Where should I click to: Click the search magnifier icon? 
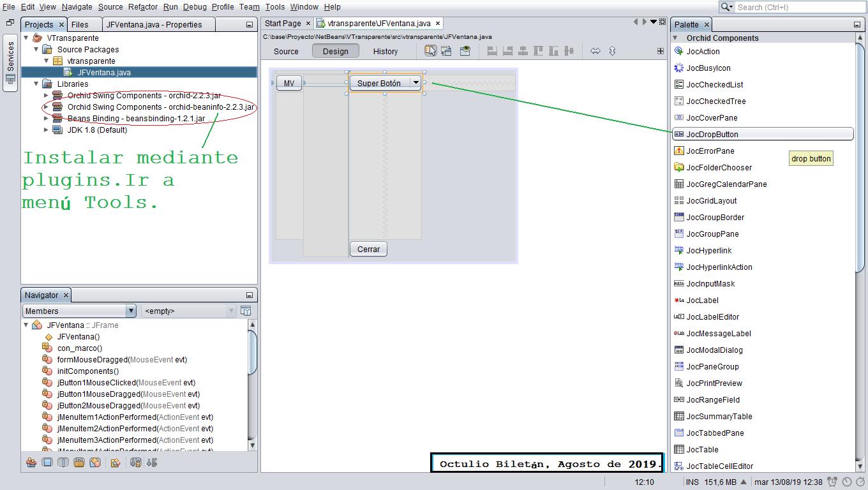click(726, 7)
